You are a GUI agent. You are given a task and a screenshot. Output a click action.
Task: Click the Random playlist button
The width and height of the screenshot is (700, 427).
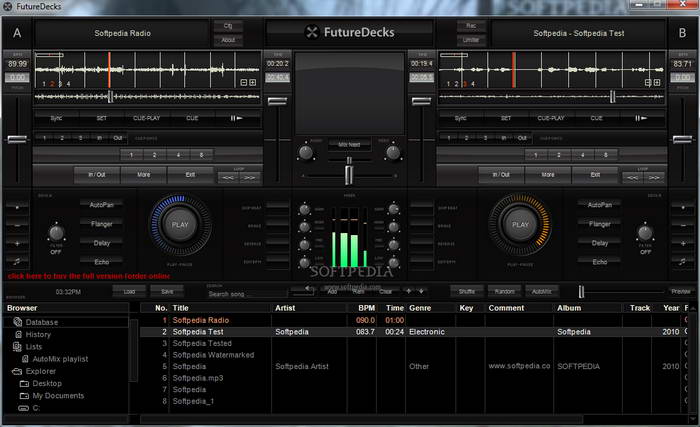[x=504, y=291]
